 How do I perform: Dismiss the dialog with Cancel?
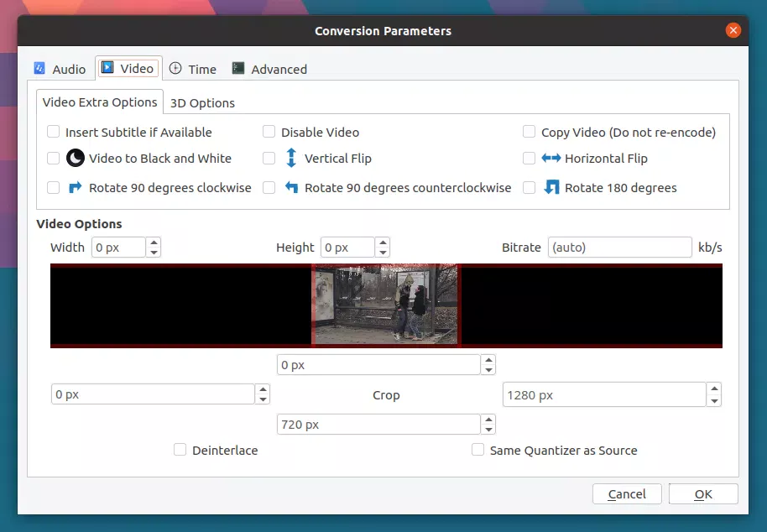[x=627, y=493]
